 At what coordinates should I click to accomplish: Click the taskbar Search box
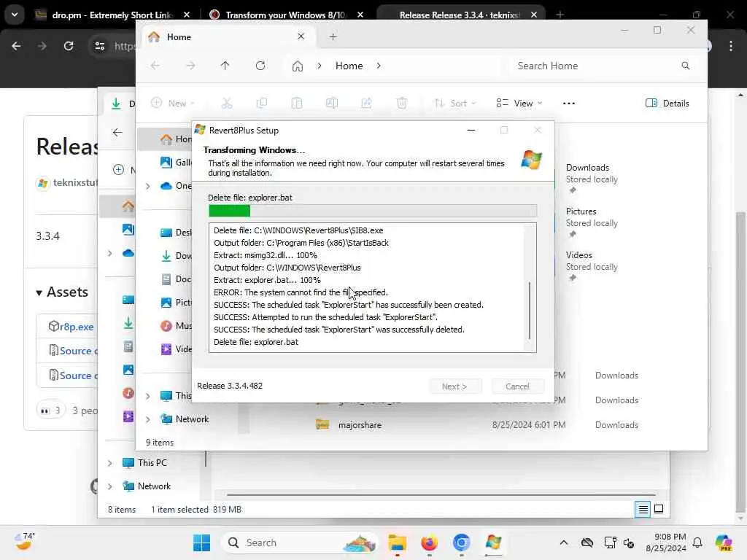coord(299,542)
